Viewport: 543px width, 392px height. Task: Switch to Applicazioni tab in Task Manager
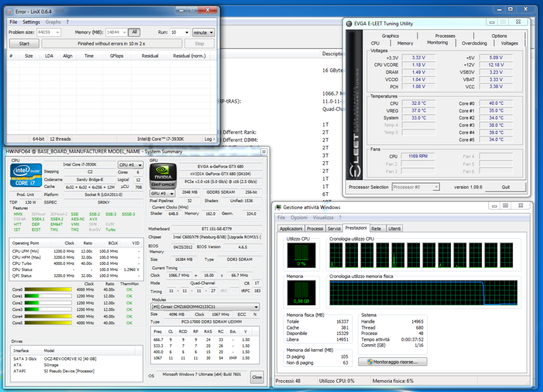tap(291, 229)
